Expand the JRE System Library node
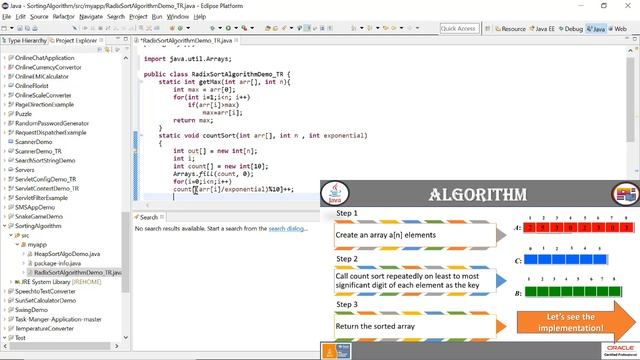The width and height of the screenshot is (640, 360). [x=11, y=282]
